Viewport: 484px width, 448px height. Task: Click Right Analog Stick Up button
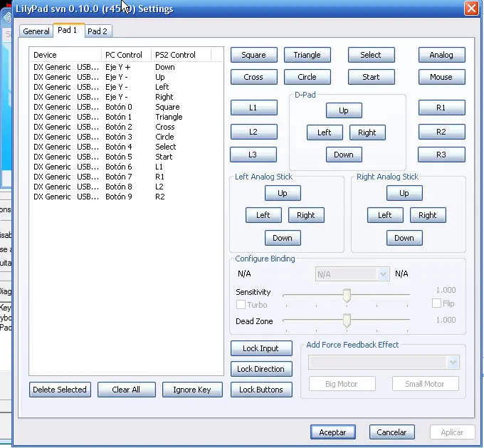[x=404, y=193]
